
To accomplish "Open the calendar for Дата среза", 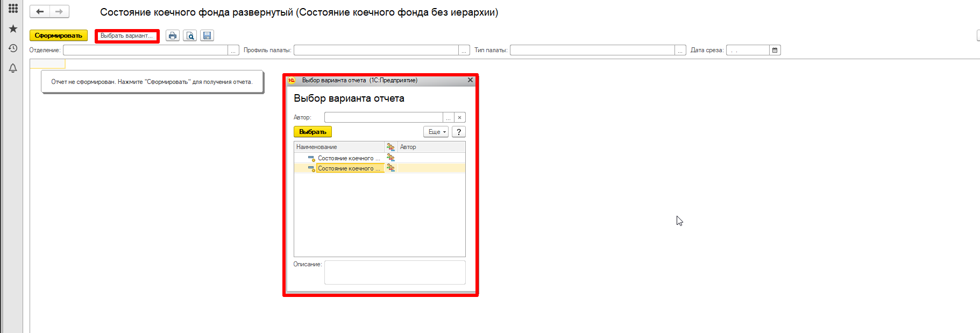I will pyautogui.click(x=775, y=50).
